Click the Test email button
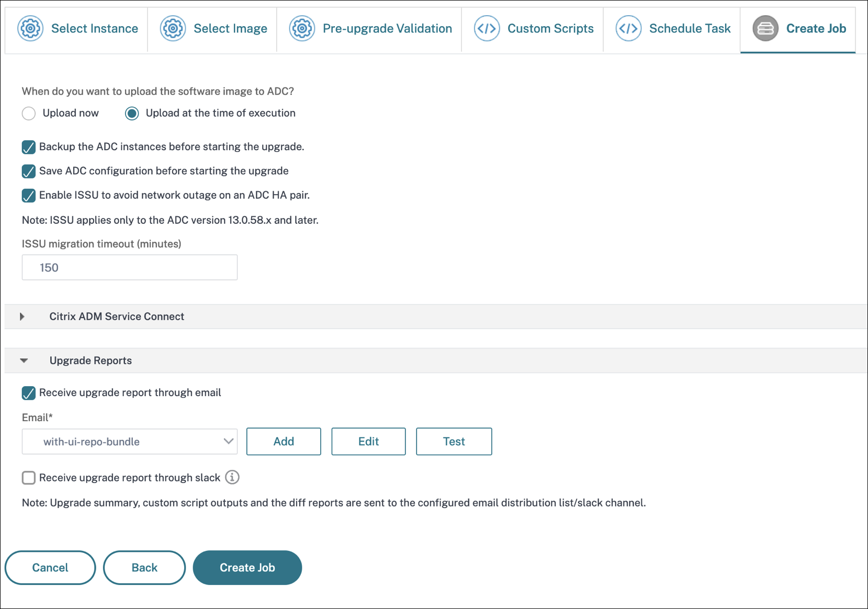 pyautogui.click(x=454, y=442)
